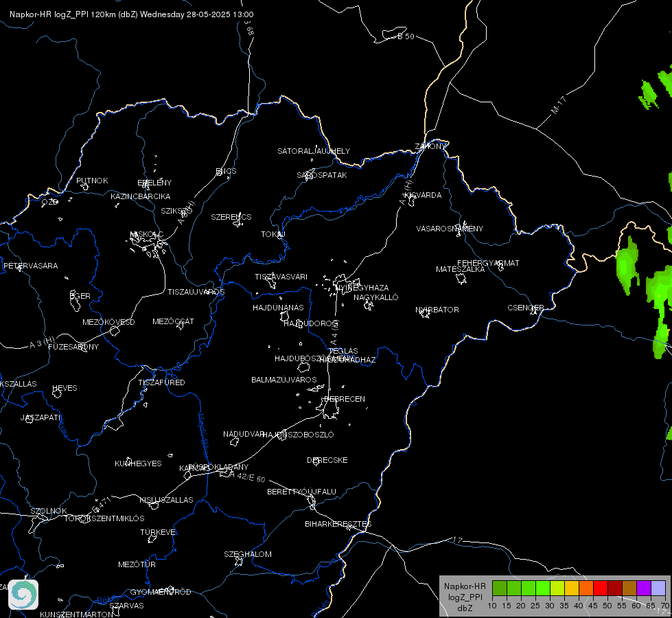Click the radar title text with the 13:00 timestamp
This screenshot has height=618, width=672.
132,14
